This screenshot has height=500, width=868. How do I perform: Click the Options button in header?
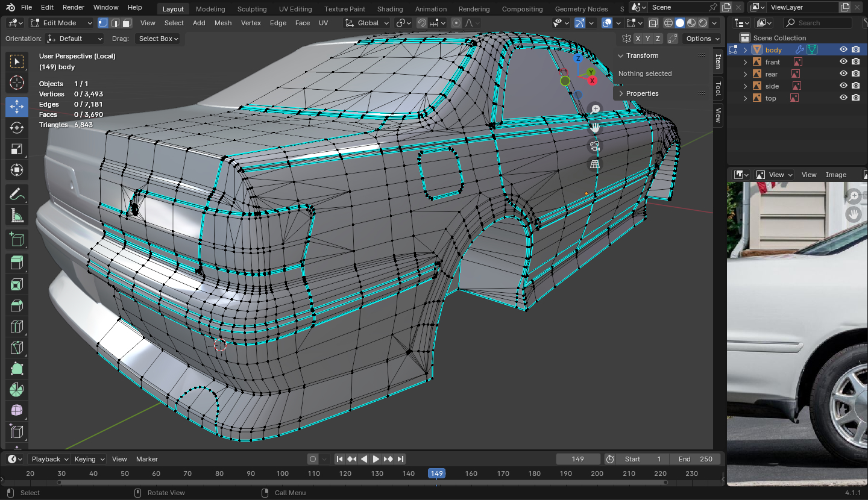[702, 39]
